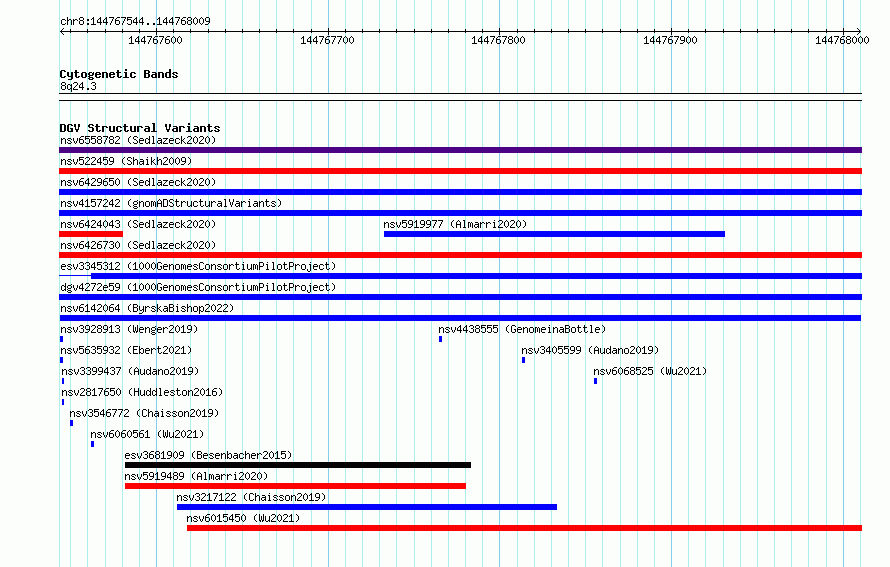Click the nsv3928913 (Wenger2019) small marker
The image size is (890, 567).
click(61, 339)
